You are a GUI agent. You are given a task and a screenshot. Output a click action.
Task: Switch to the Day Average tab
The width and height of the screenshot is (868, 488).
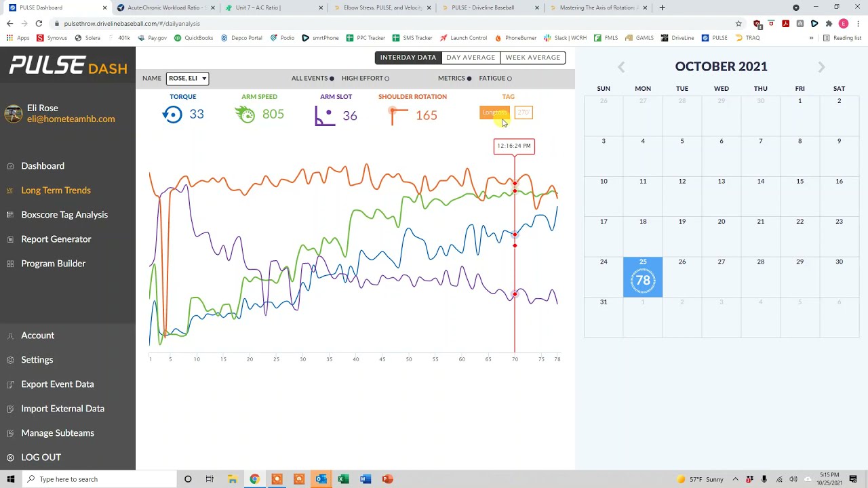click(471, 58)
